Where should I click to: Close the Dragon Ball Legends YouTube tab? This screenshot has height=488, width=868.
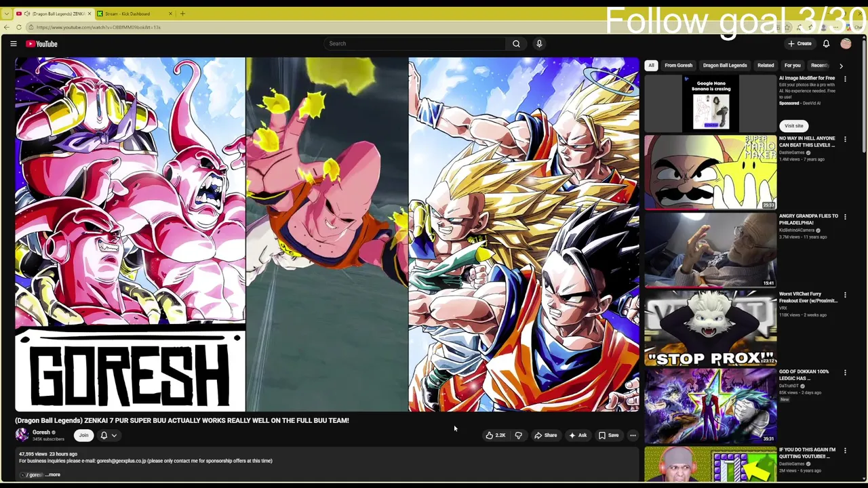pyautogui.click(x=89, y=14)
